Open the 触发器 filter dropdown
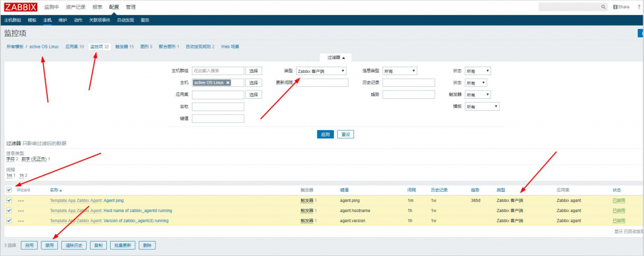Viewport: 644px width, 256px height. pyautogui.click(x=478, y=94)
